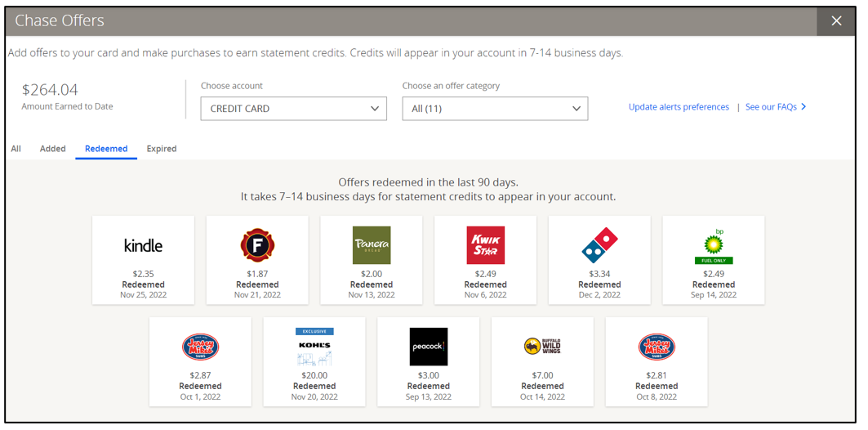Open the See our FAQs link
Screen dimensions: 868x430
tap(771, 107)
